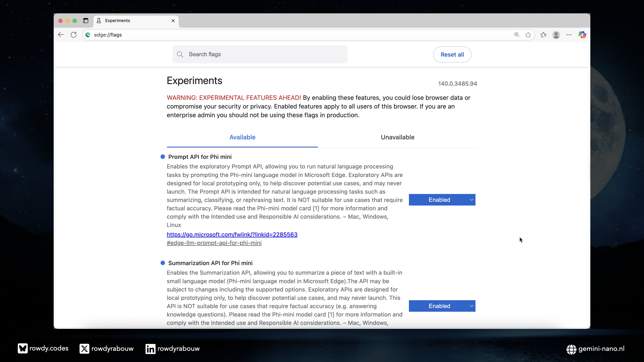Close the Experiments tab
This screenshot has height=362, width=644.
coord(173,21)
